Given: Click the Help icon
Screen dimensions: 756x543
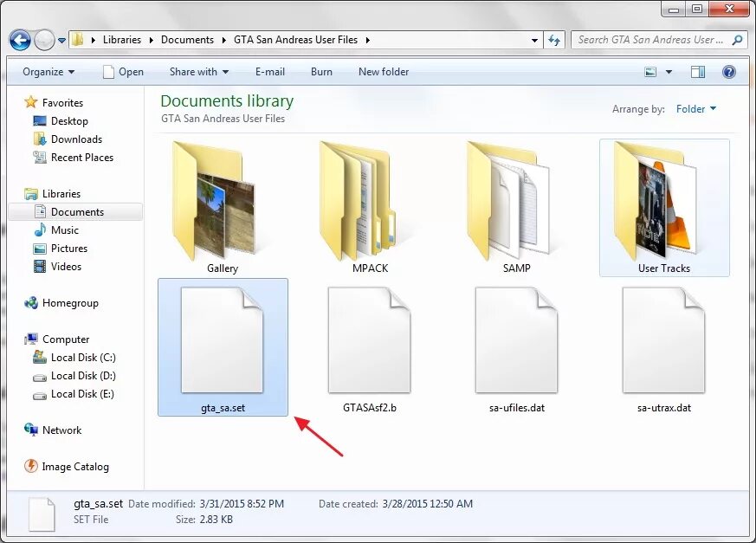Looking at the screenshot, I should point(729,72).
